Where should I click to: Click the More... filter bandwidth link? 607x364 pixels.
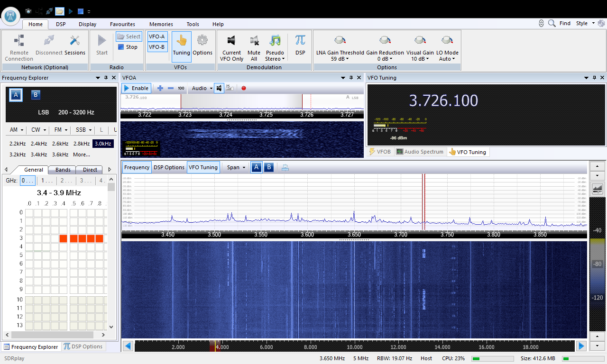[82, 155]
